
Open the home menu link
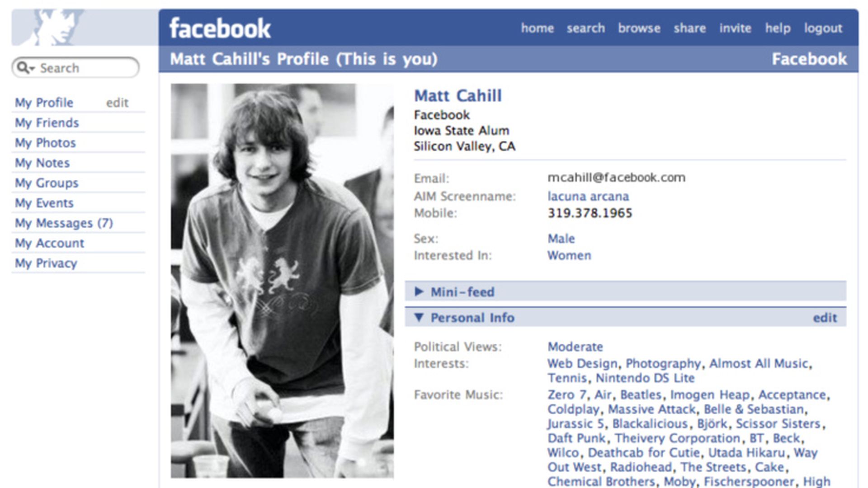537,28
